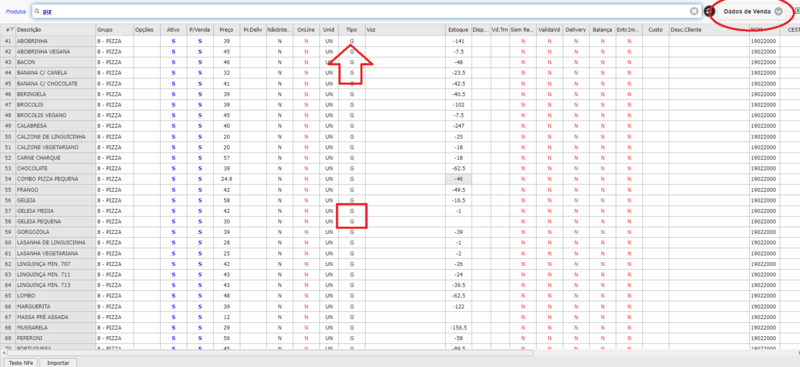Image resolution: width=800 pixels, height=367 pixels.
Task: Click the 8 - PIZZA group cell for LOMBO
Action: click(114, 296)
